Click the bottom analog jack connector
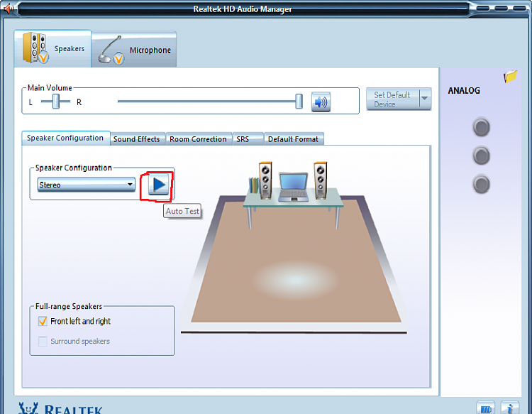The image size is (532, 414). 481,185
